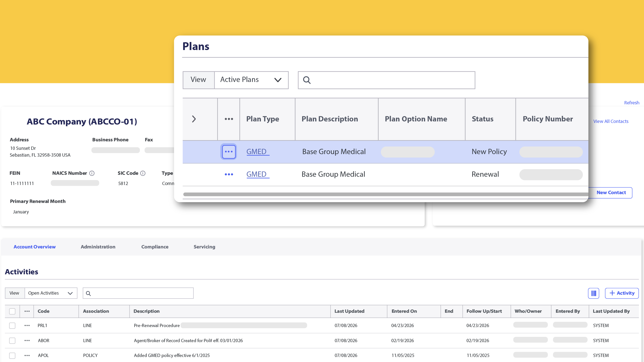Viewport: 644px width, 362px height.
Task: Open the PRL1 activity row ellipsis menu
Action: tap(27, 326)
